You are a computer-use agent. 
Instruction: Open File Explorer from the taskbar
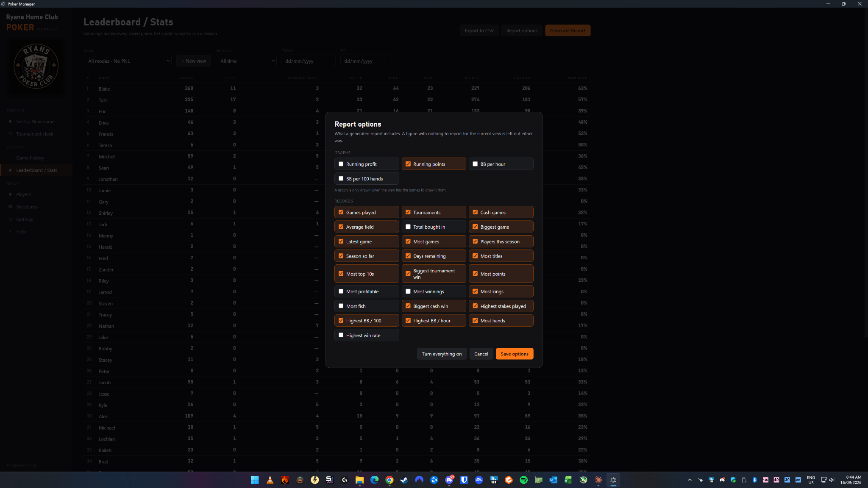(359, 480)
